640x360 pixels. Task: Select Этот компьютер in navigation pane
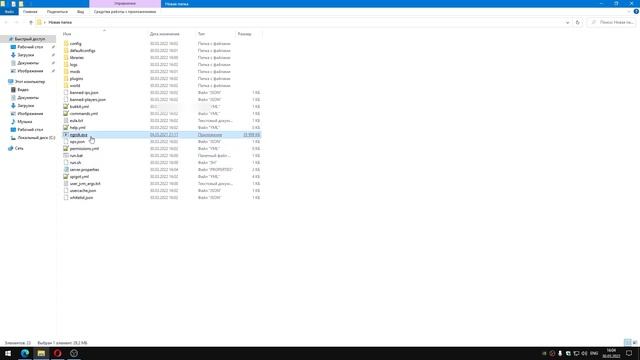coord(30,82)
